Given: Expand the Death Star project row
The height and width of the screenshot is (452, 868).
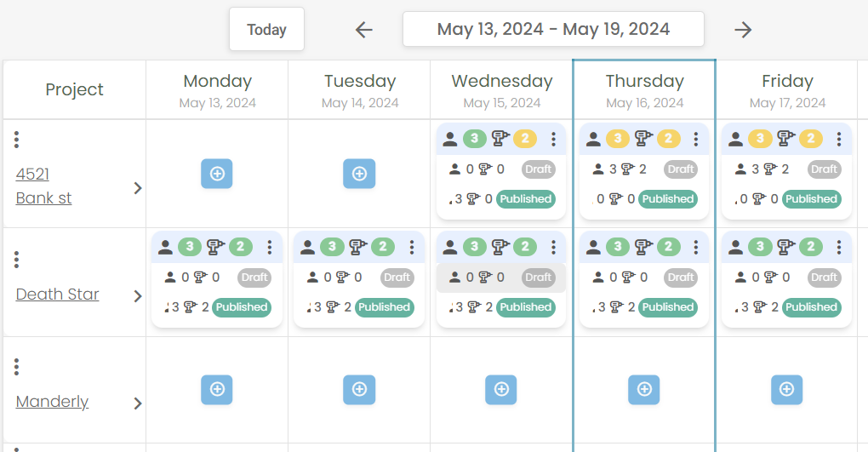Looking at the screenshot, I should [x=138, y=296].
